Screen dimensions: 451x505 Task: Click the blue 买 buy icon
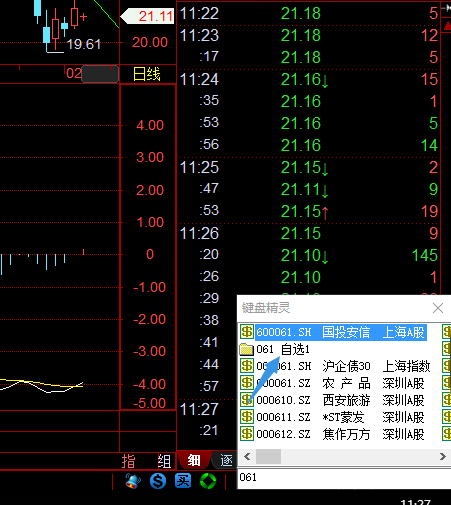pos(183,481)
